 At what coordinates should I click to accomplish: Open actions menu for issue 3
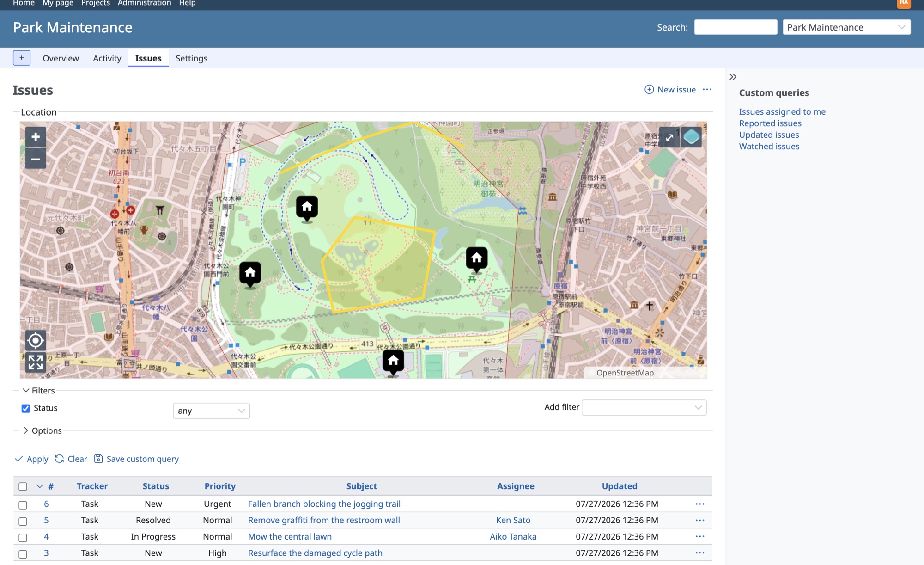tap(700, 553)
